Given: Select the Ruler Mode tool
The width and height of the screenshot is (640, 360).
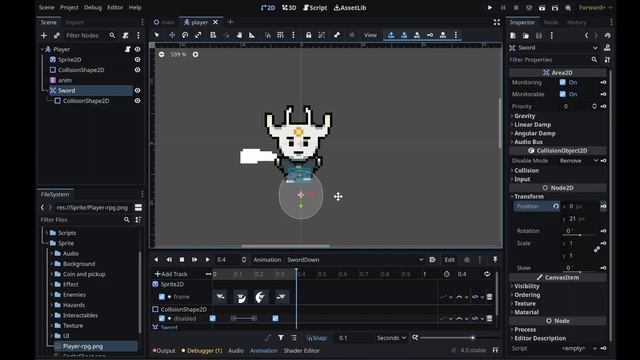Looking at the screenshot, I should coord(252,35).
